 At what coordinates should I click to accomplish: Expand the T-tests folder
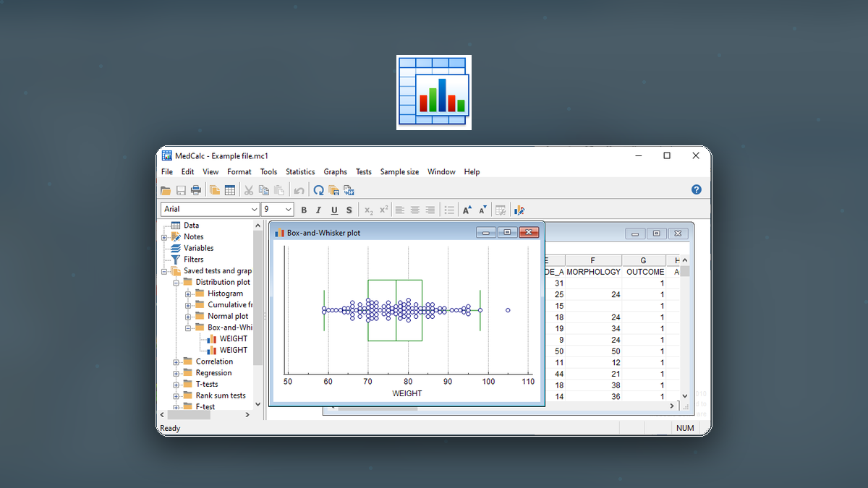[x=176, y=385]
